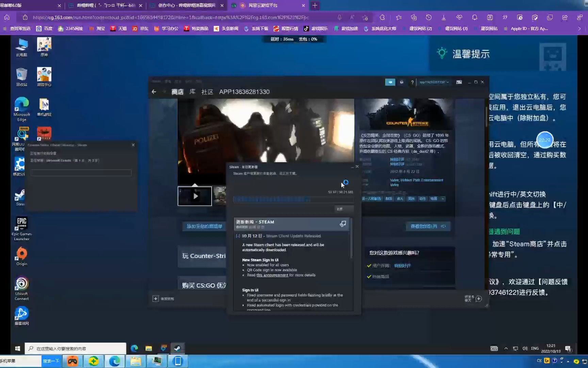Open the Ubisoft Connect desktop icon

coord(21,289)
